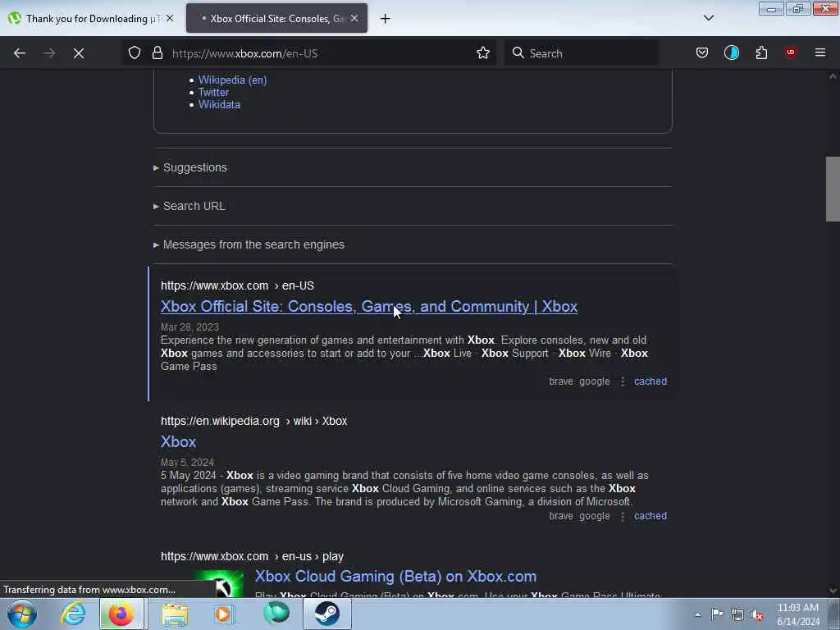Viewport: 840px width, 630px height.
Task: Open Steam from the taskbar
Action: [x=326, y=614]
